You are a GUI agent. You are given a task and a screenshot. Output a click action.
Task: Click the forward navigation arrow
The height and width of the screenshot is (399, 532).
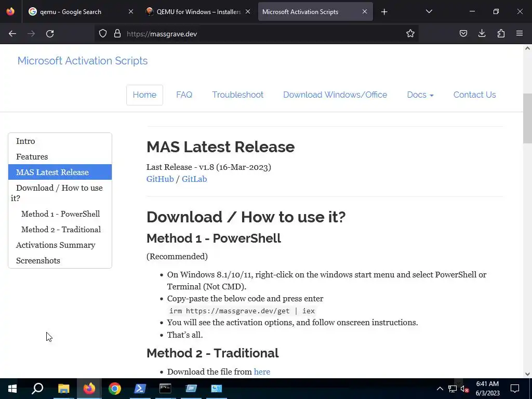(x=31, y=34)
